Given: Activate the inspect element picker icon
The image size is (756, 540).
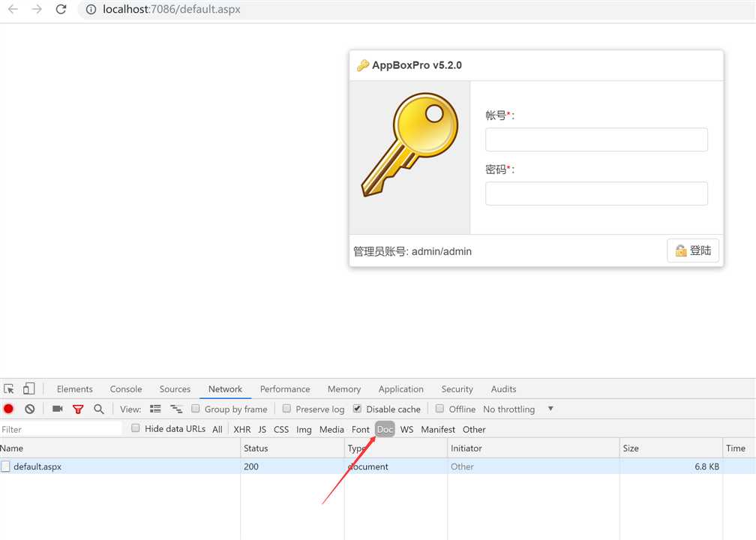Looking at the screenshot, I should (x=9, y=388).
